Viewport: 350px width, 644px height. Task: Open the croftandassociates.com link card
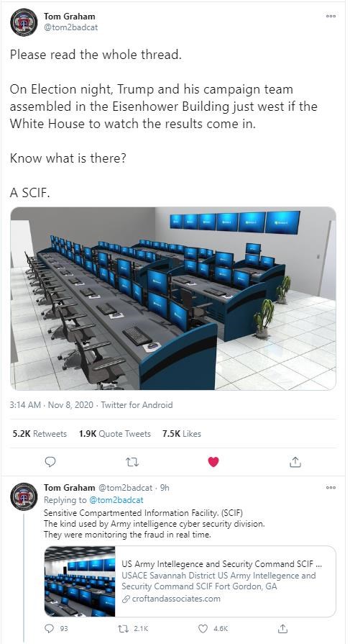point(190,581)
